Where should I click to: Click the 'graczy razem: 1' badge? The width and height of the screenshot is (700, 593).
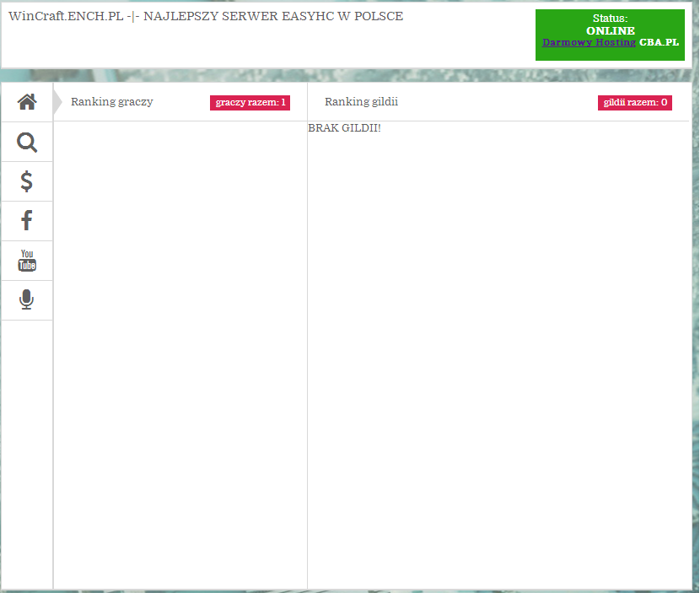[250, 102]
